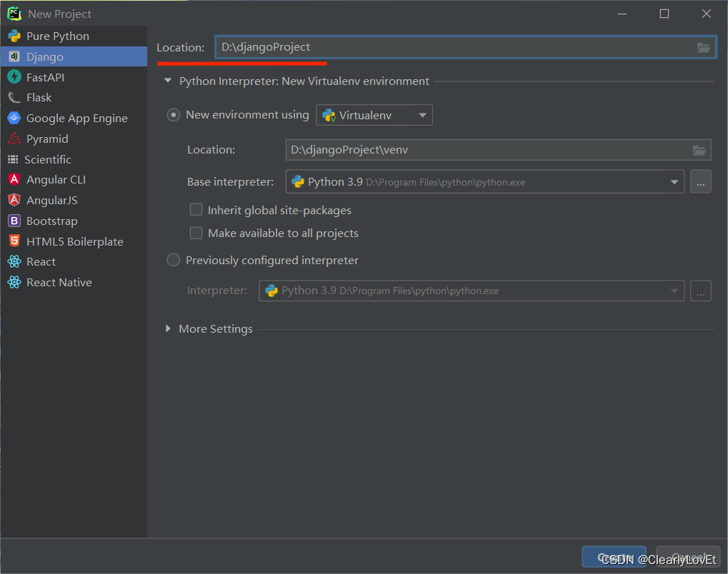This screenshot has width=728, height=574.
Task: Select the Pure Python project type
Action: (74, 36)
